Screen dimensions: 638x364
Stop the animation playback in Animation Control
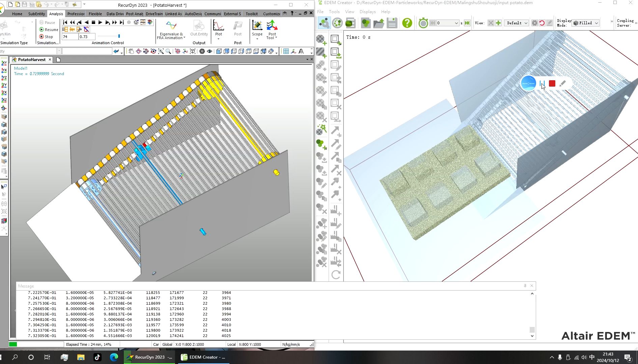pyautogui.click(x=93, y=22)
